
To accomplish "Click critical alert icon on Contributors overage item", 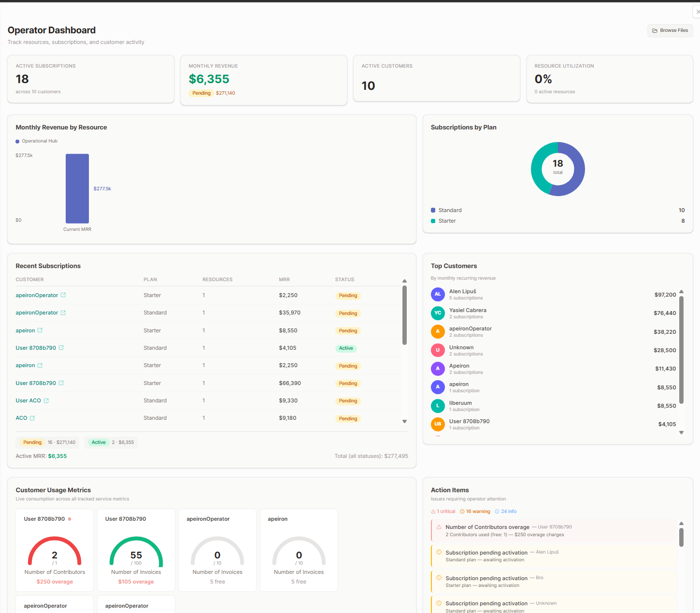I will pyautogui.click(x=439, y=527).
